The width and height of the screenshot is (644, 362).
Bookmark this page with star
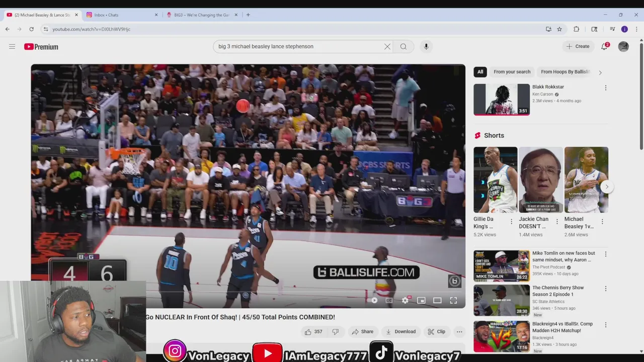pos(559,29)
